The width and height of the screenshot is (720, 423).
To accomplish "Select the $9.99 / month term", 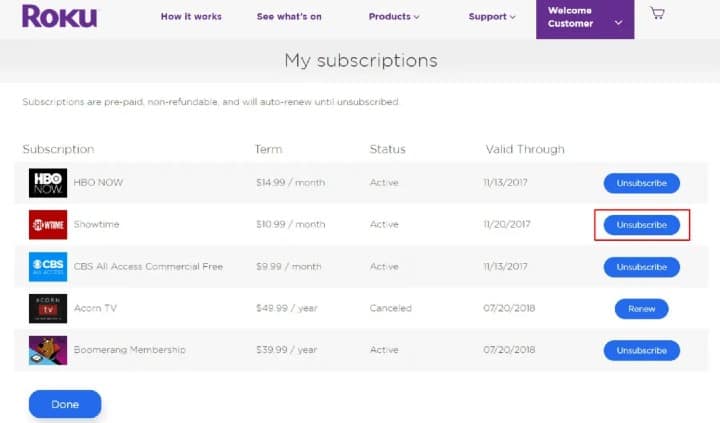I will 289,266.
